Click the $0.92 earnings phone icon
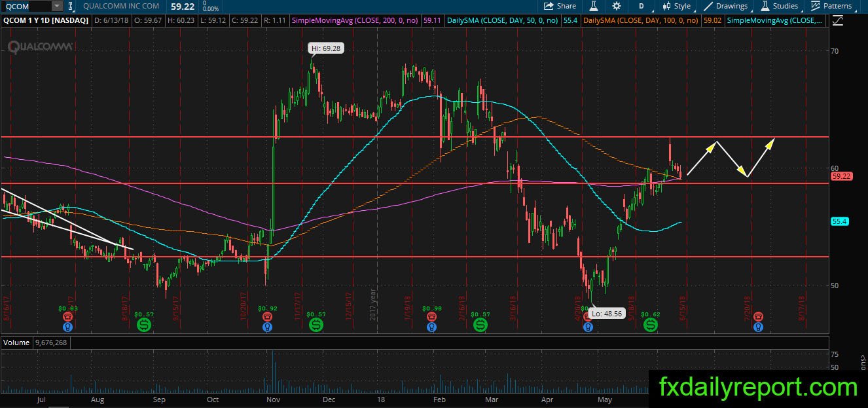Screen dimensions: 868x408 [266, 316]
